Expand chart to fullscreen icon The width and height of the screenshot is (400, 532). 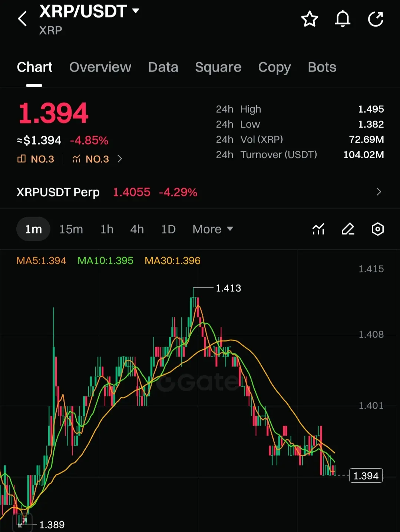tap(22, 522)
